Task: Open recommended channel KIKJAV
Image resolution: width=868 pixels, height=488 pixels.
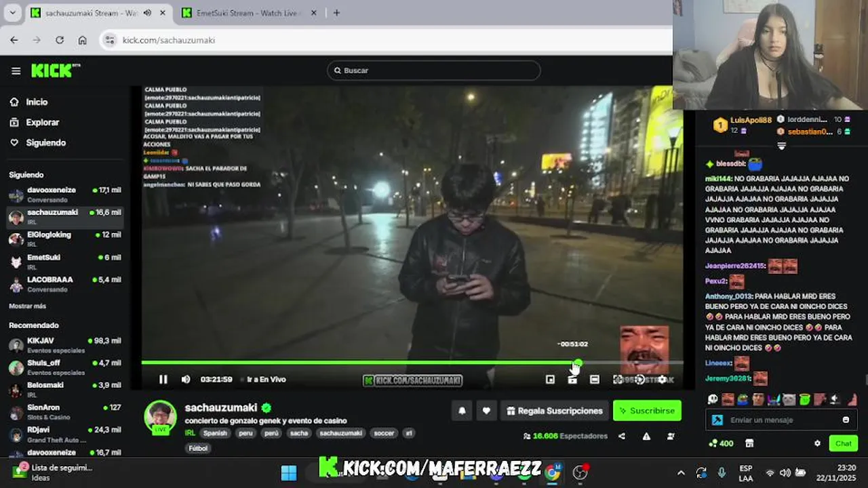Action: (65, 345)
